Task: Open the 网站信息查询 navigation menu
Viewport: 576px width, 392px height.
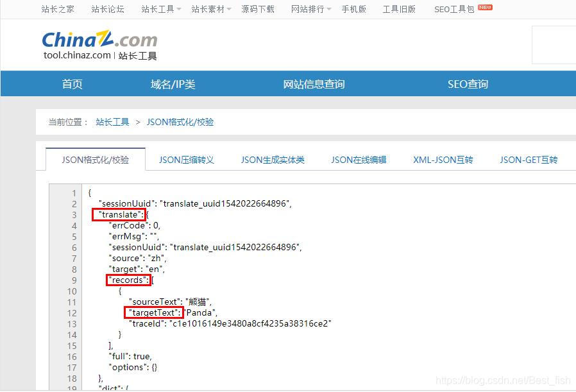Action: 314,84
